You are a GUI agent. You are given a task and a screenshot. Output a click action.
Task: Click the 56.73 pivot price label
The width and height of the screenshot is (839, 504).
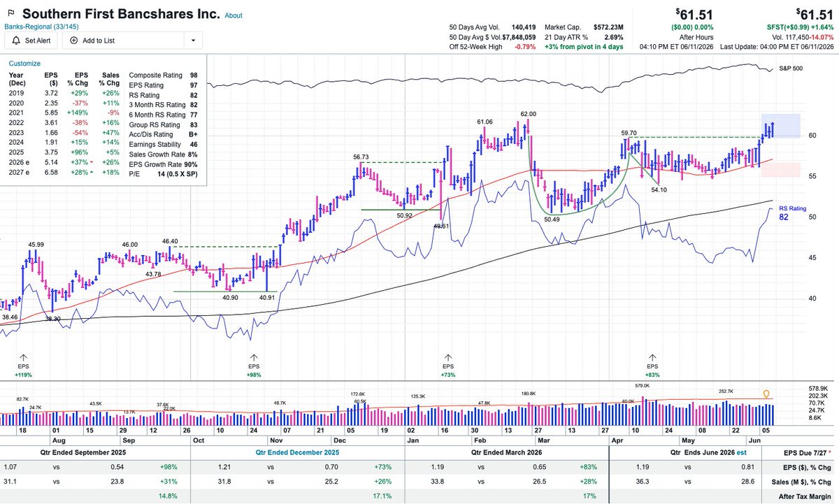point(360,157)
